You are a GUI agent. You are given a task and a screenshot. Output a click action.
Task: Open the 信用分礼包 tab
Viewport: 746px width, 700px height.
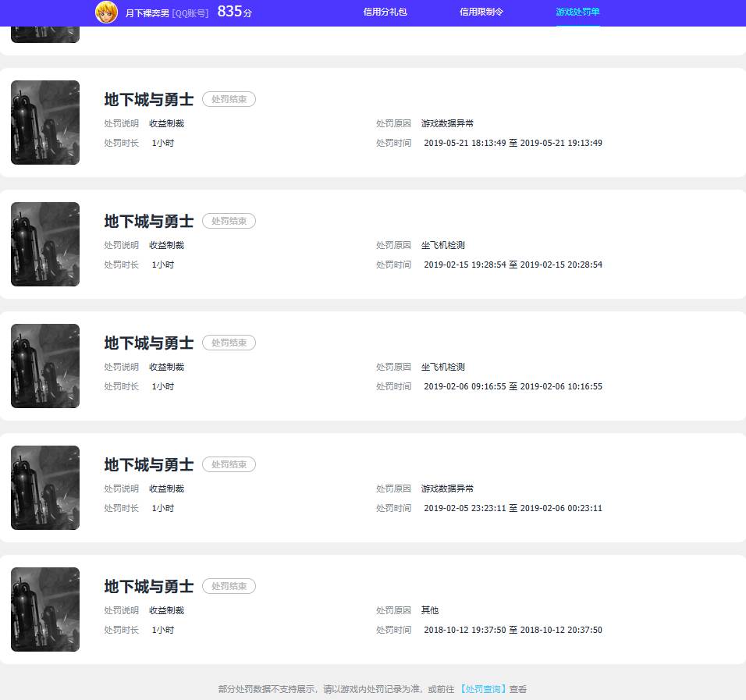click(x=385, y=12)
